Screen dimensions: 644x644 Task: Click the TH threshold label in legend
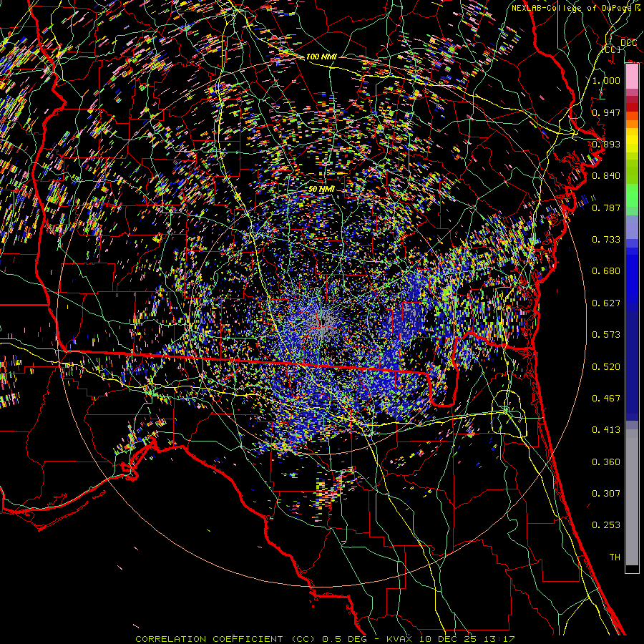coord(615,557)
